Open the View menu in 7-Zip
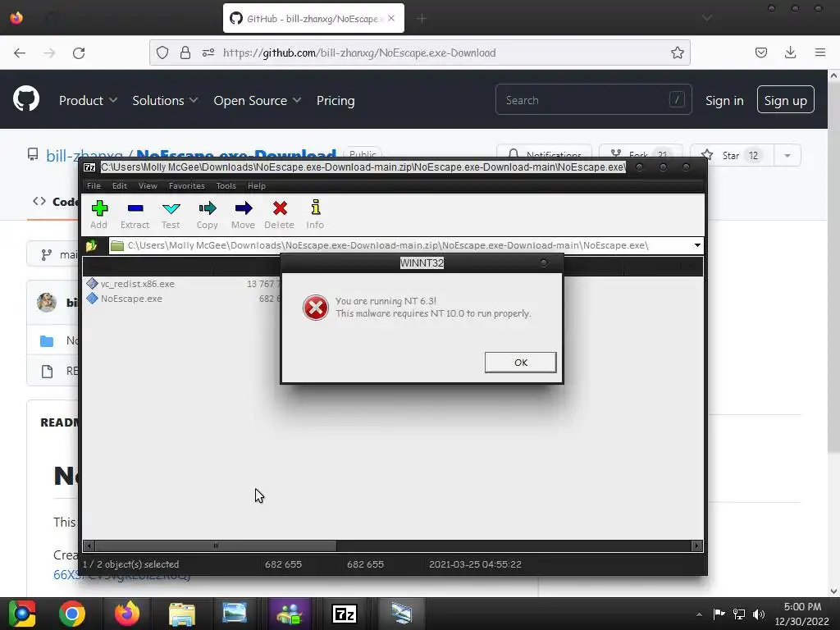This screenshot has height=630, width=840. coord(148,186)
